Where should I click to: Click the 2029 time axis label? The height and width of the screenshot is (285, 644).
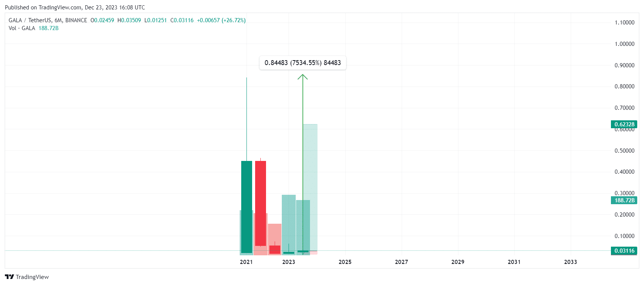(x=458, y=262)
